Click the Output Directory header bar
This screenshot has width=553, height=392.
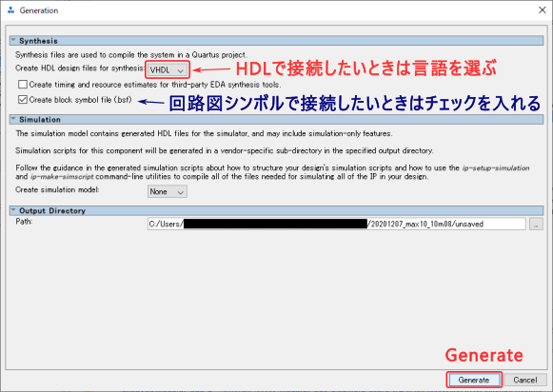click(276, 210)
